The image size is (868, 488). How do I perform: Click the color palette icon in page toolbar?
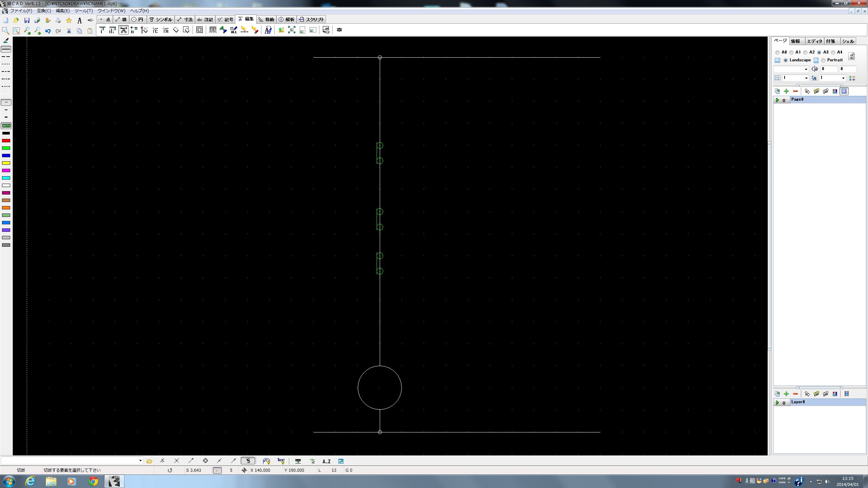pyautogui.click(x=835, y=91)
